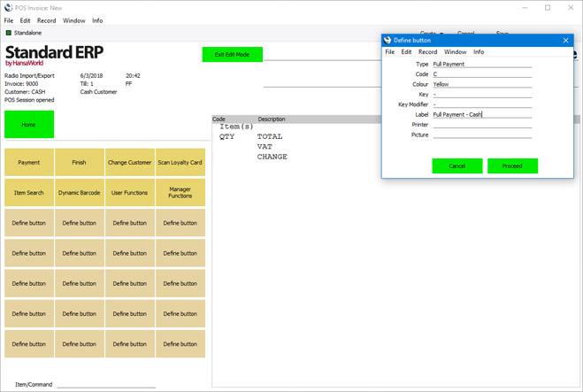Open Window menu in POS Invoice window
The height and width of the screenshot is (392, 583).
(74, 20)
